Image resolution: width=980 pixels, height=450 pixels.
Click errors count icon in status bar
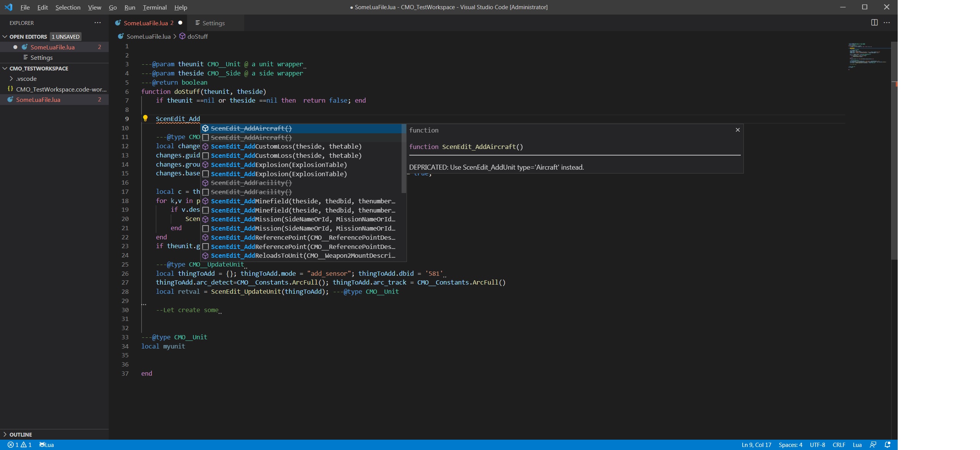coord(11,445)
